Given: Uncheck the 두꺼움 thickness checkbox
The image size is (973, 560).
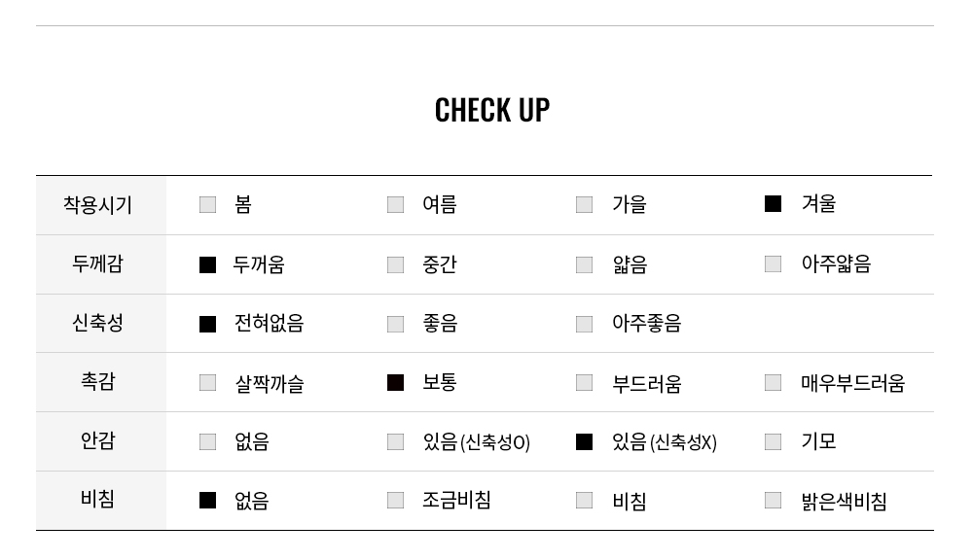Looking at the screenshot, I should (207, 264).
